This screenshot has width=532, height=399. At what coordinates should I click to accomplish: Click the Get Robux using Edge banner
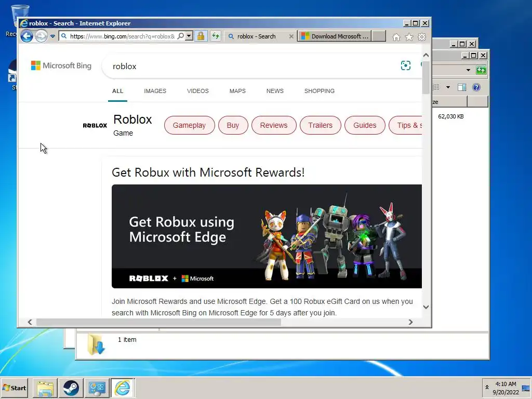267,236
